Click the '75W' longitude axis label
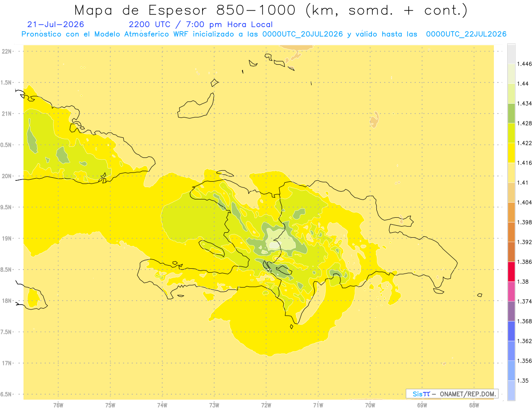The image size is (532, 411). point(110,405)
